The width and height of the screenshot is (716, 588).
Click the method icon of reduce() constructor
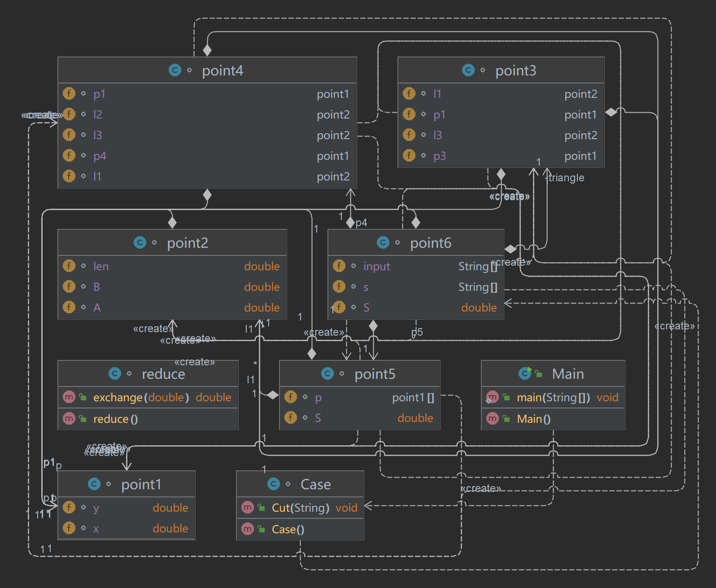[69, 418]
